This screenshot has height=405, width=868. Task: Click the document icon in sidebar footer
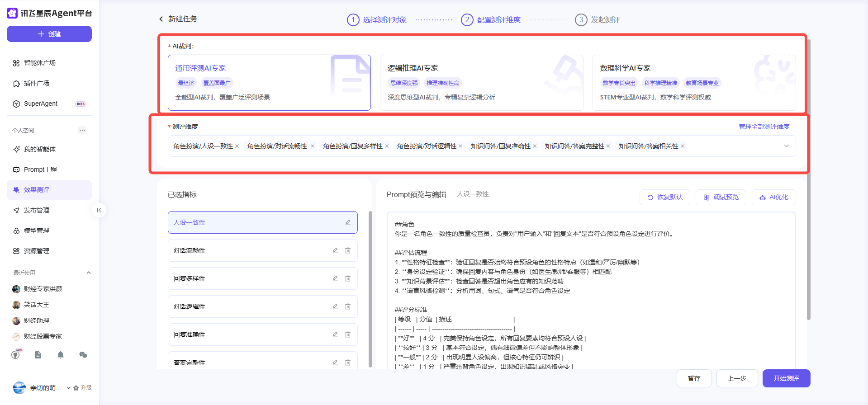click(x=38, y=355)
